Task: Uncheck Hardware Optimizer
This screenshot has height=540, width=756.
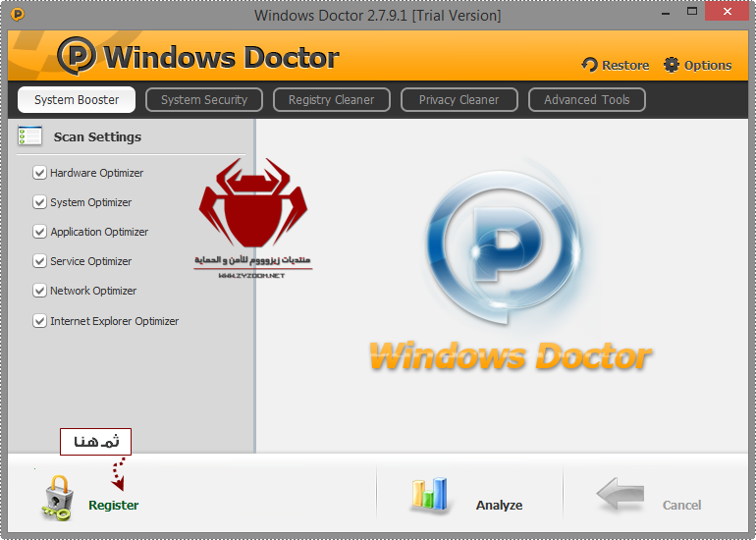Action: pyautogui.click(x=39, y=173)
